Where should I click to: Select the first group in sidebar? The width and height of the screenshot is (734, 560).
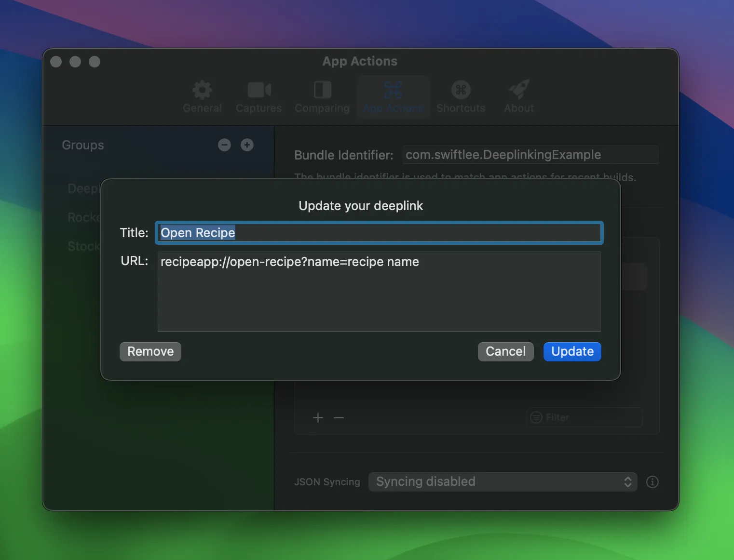click(x=83, y=189)
